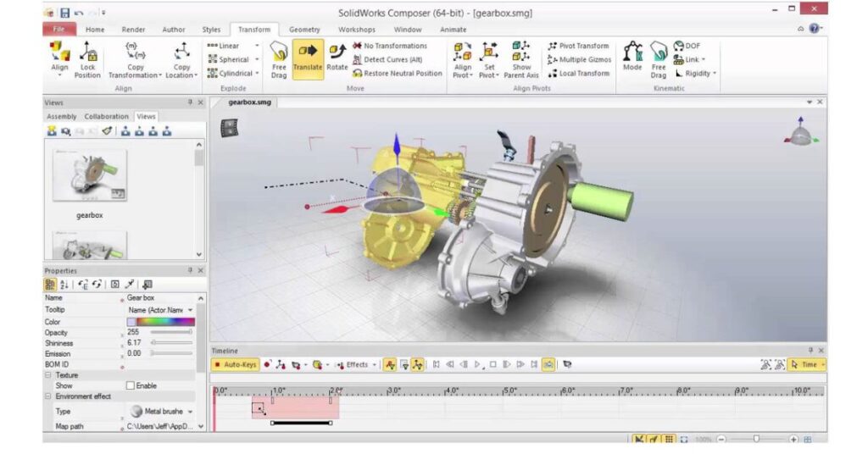Click the Shininess slider
The height and width of the screenshot is (454, 868).
pos(171,343)
